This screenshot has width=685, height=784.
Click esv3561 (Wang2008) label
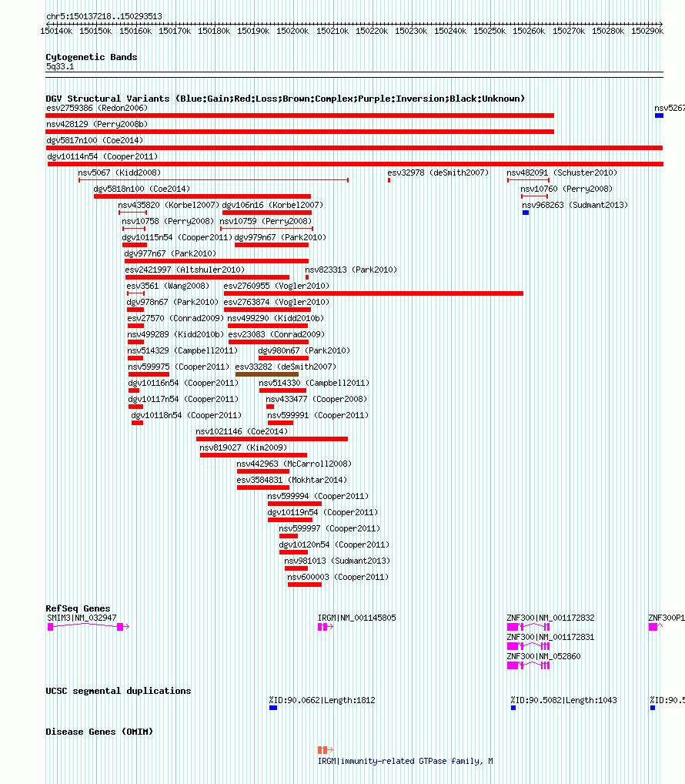(x=168, y=286)
